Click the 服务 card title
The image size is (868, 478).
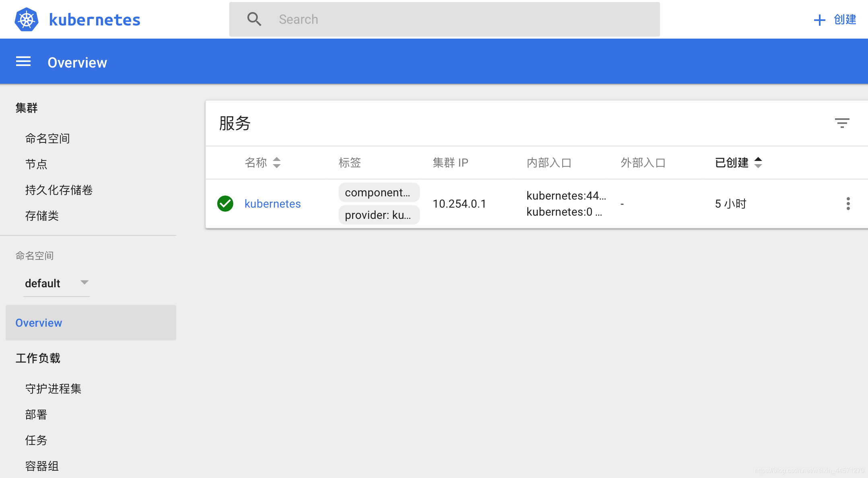tap(235, 123)
